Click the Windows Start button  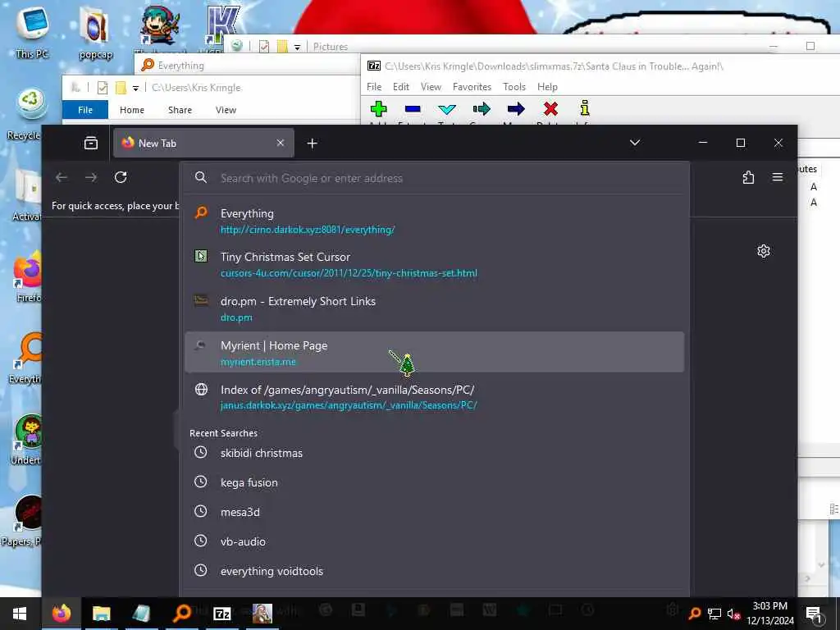coord(20,614)
